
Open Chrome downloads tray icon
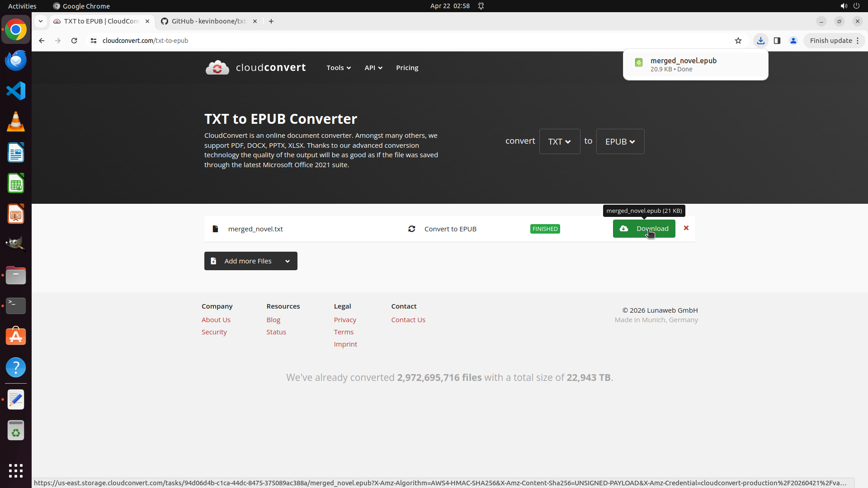coord(761,41)
